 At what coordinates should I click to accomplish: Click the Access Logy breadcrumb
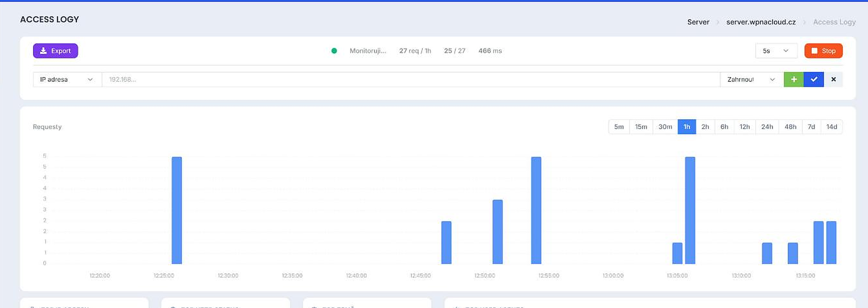click(834, 22)
